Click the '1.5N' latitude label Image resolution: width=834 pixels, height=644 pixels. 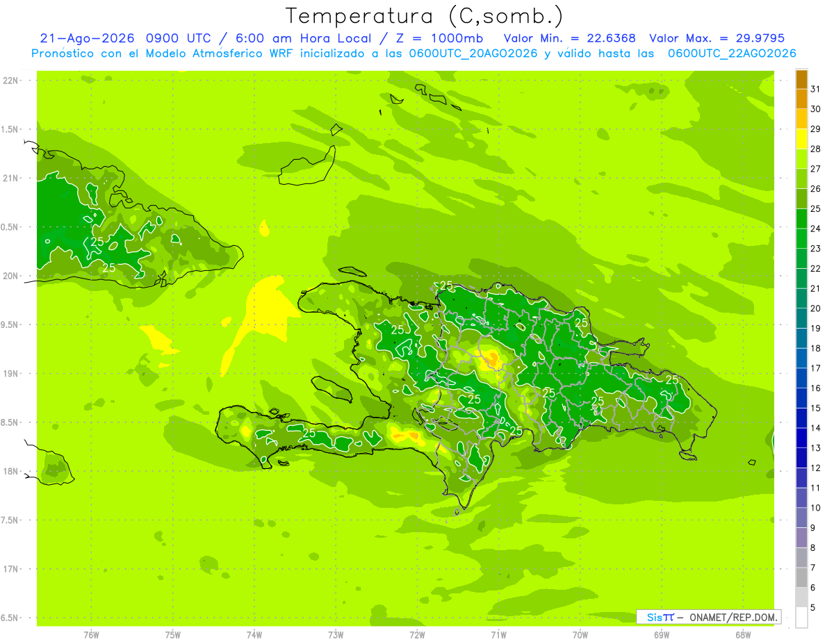point(10,129)
